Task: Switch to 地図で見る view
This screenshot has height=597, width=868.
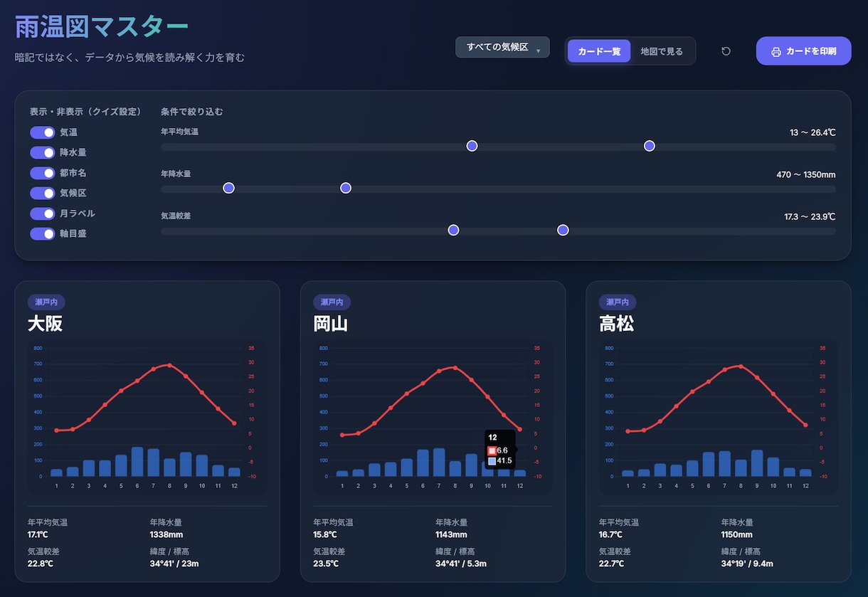Action: pyautogui.click(x=662, y=51)
